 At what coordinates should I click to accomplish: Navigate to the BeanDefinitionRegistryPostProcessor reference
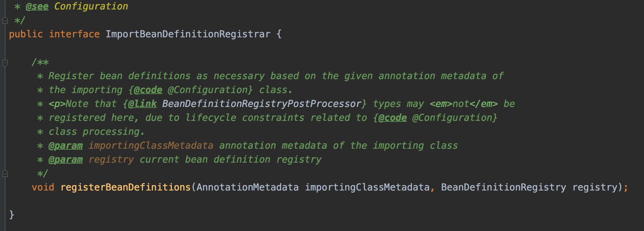[x=262, y=104]
